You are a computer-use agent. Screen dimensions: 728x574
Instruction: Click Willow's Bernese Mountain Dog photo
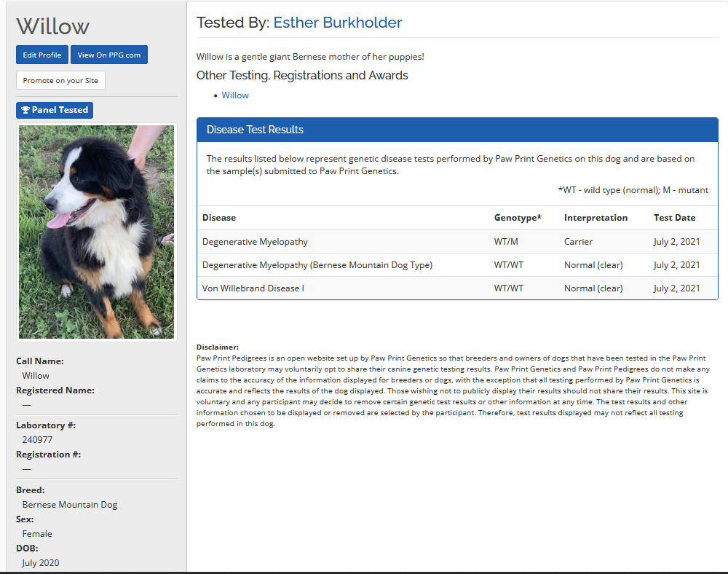click(x=96, y=232)
